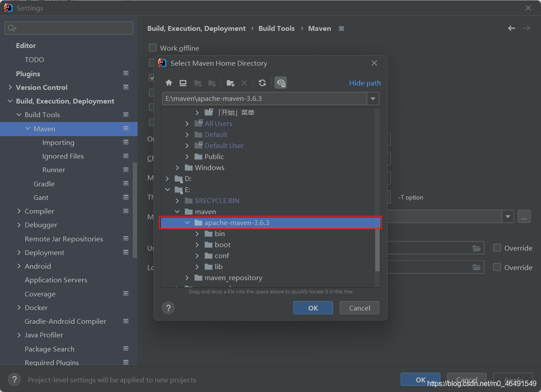Expand the Public folder
541x392 pixels.
tap(187, 157)
